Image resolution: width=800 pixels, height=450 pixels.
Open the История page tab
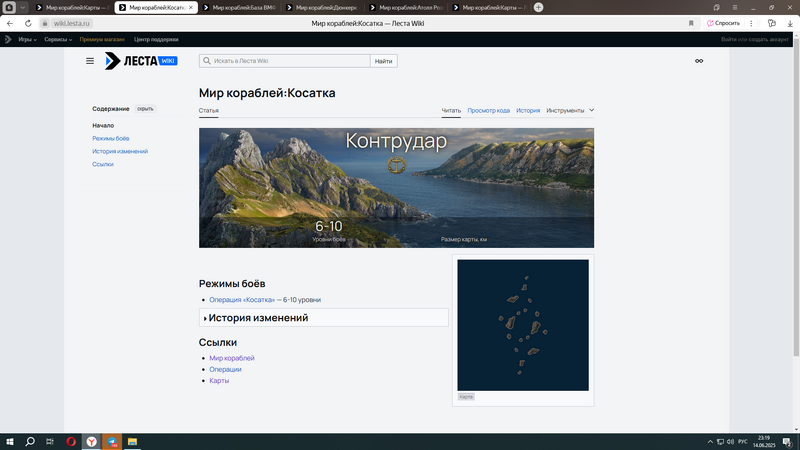point(528,110)
